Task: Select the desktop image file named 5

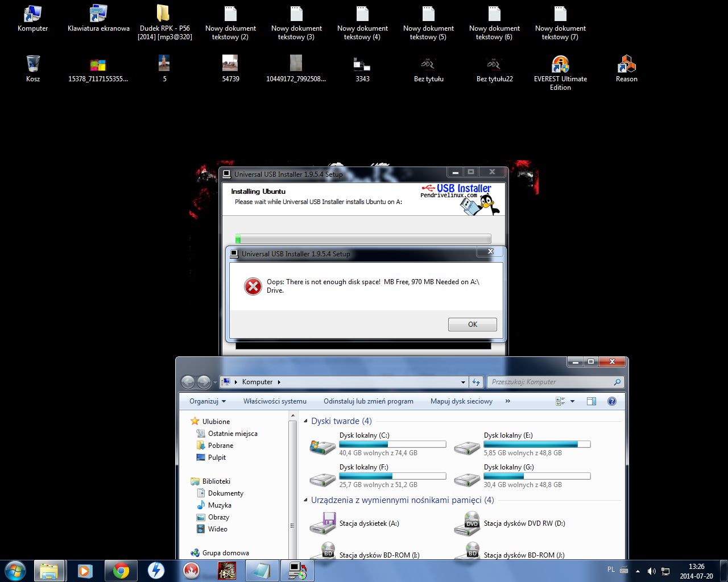Action: click(x=164, y=69)
